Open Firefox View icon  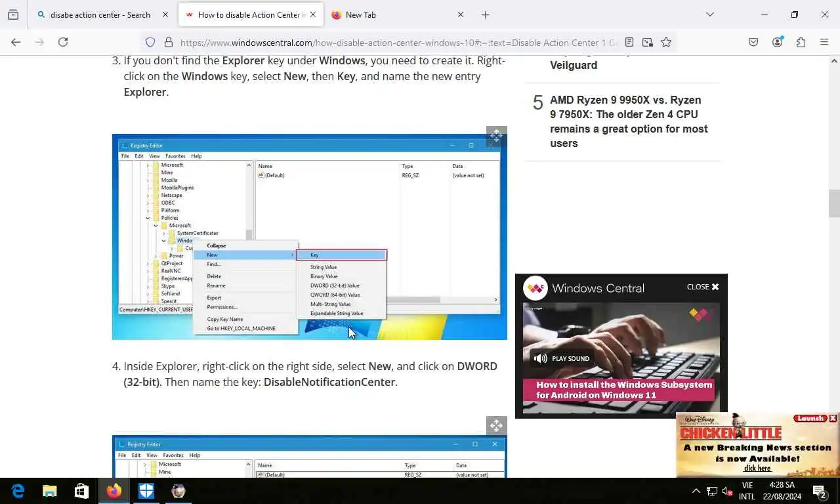pyautogui.click(x=13, y=14)
